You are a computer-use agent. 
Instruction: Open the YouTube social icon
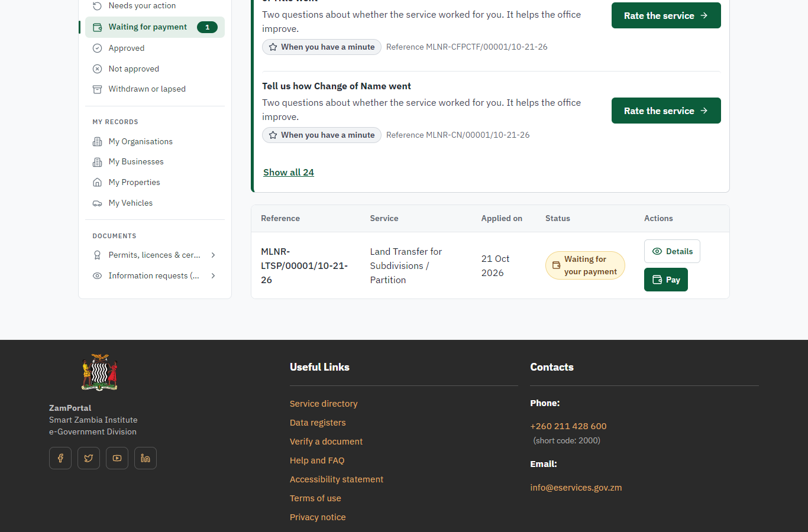tap(117, 458)
